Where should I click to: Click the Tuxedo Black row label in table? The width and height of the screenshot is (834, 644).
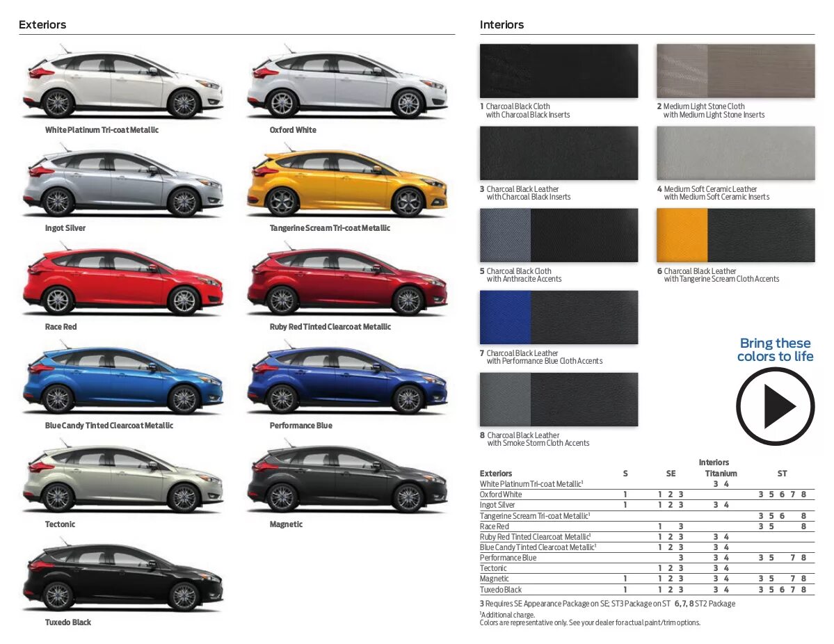point(501,590)
